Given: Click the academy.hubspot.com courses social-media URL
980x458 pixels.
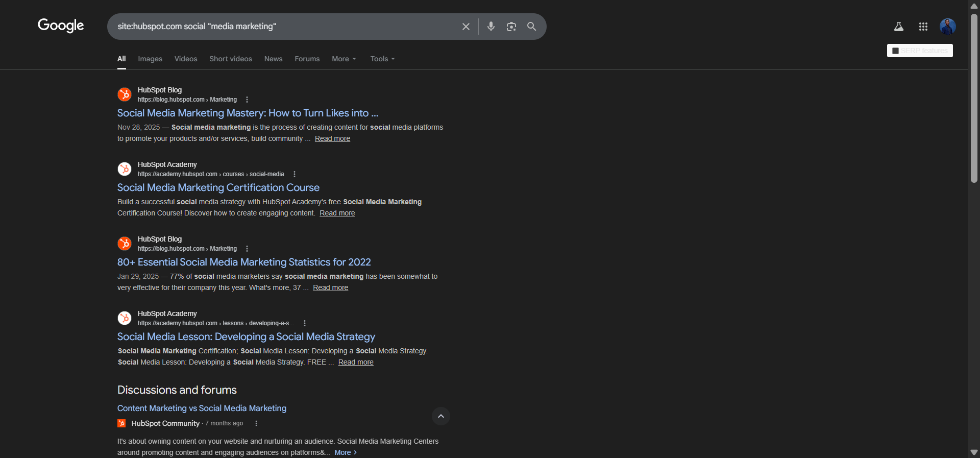Looking at the screenshot, I should click(211, 174).
